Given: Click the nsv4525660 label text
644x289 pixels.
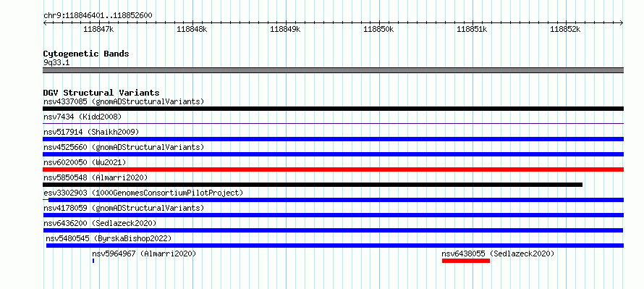Looking at the screenshot, I should pos(124,147).
